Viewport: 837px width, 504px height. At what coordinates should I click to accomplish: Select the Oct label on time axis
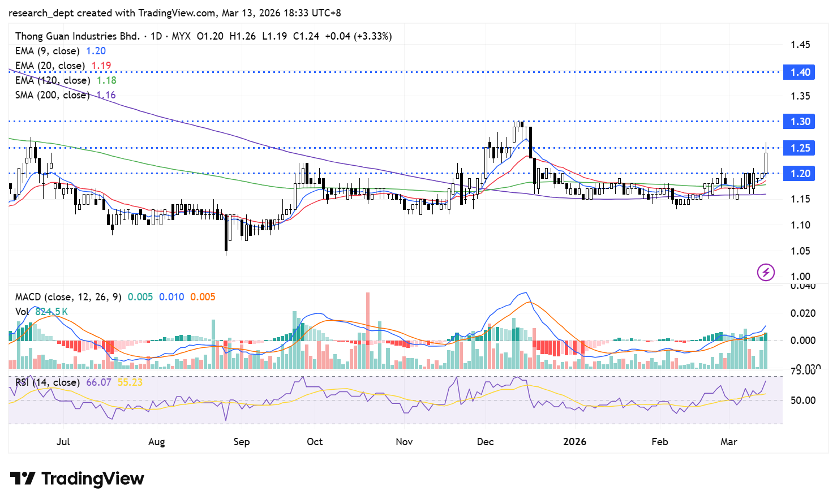[315, 442]
